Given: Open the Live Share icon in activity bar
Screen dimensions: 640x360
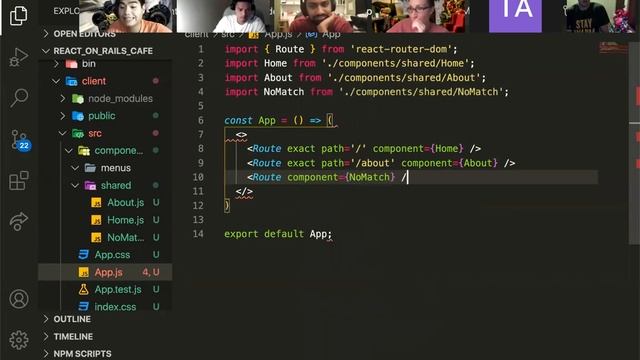Looking at the screenshot, I should click(18, 221).
